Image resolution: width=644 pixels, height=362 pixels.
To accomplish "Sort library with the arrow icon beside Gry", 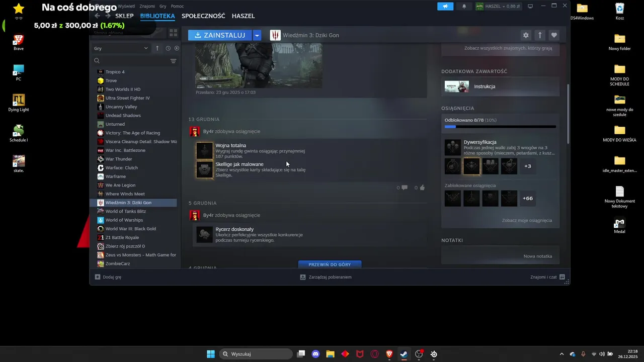I will (157, 48).
